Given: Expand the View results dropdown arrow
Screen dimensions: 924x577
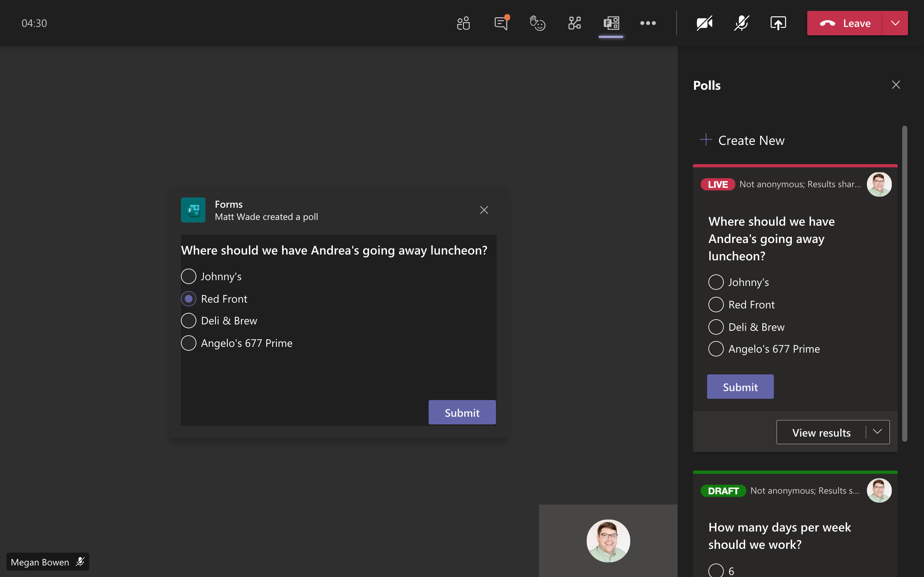Looking at the screenshot, I should coord(877,432).
